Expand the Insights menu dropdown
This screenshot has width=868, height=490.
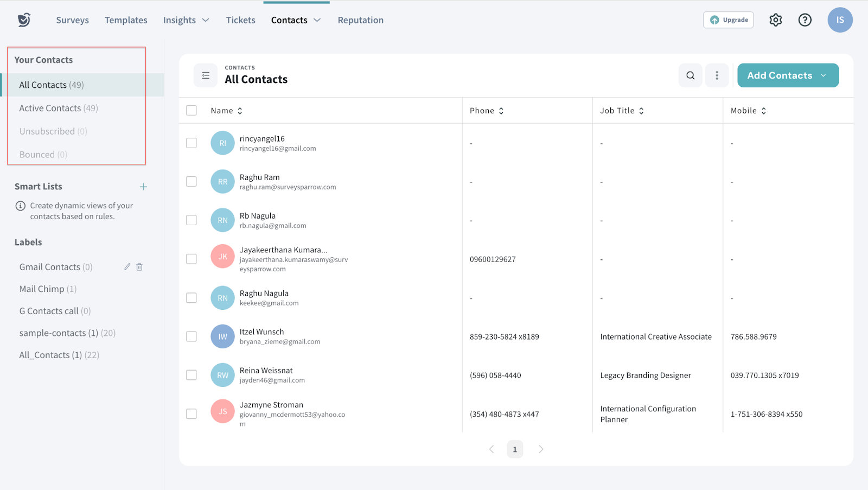[x=186, y=20]
